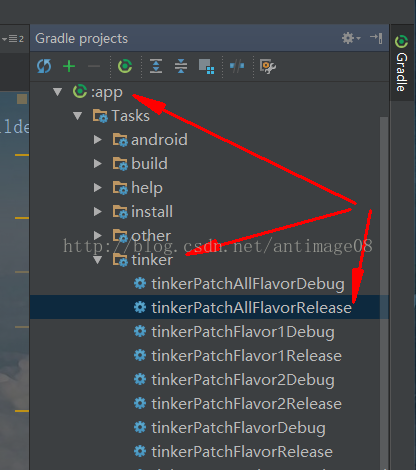
Task: Expand all tree nodes icon
Action: click(156, 66)
